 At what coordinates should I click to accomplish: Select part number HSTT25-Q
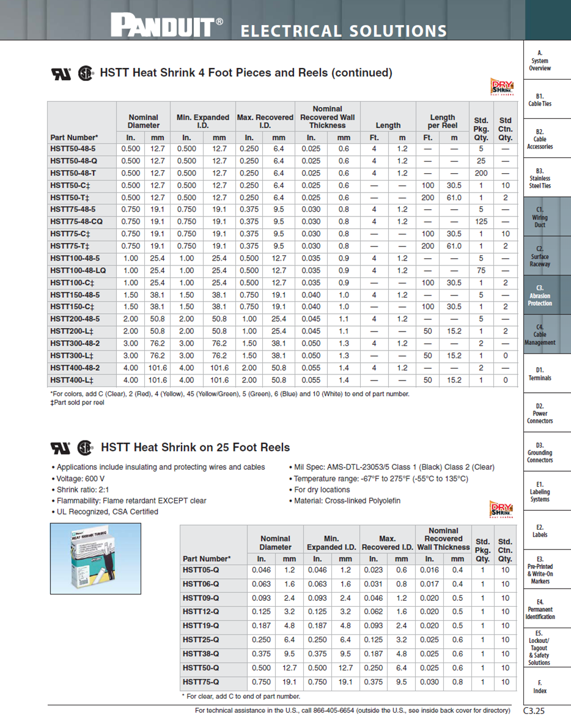pyautogui.click(x=201, y=640)
